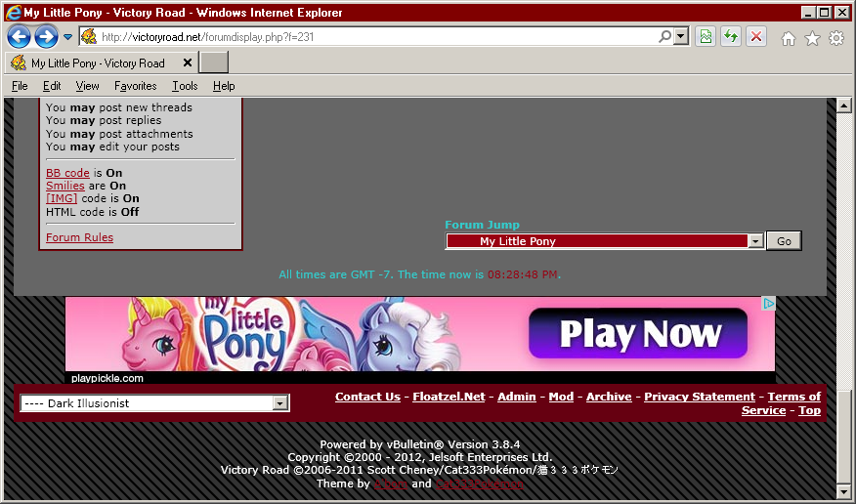
Task: Click the red Stop loading icon
Action: pyautogui.click(x=756, y=37)
